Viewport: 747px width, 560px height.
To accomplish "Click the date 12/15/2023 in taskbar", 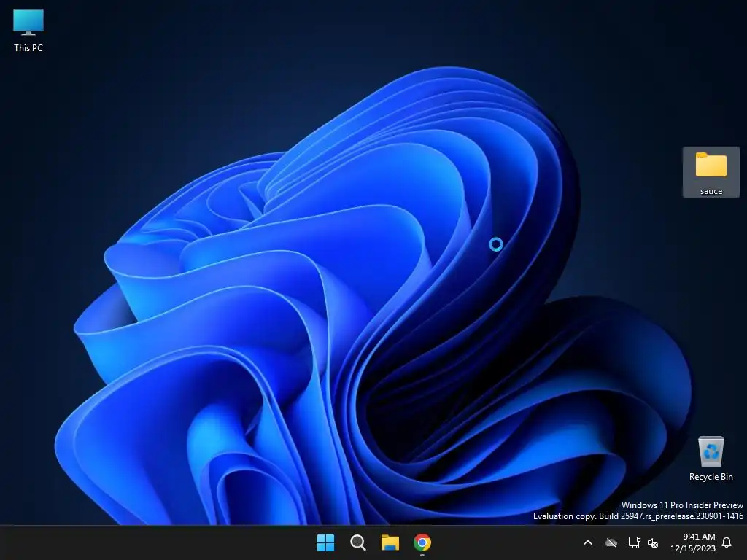I will [x=693, y=548].
